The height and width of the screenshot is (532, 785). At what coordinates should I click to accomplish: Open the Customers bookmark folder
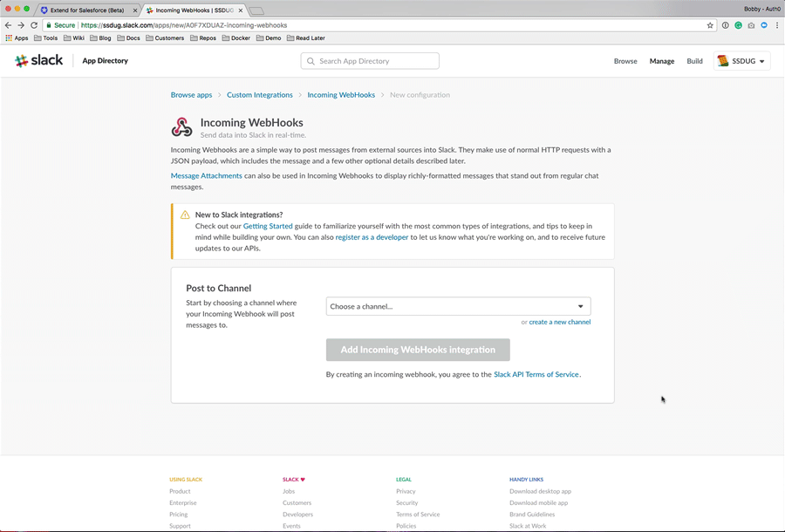coord(165,38)
